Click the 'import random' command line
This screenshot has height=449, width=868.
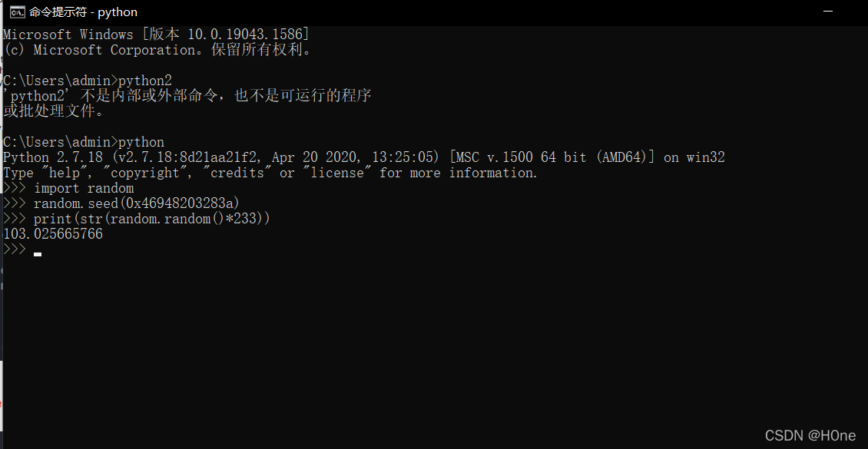[68, 188]
